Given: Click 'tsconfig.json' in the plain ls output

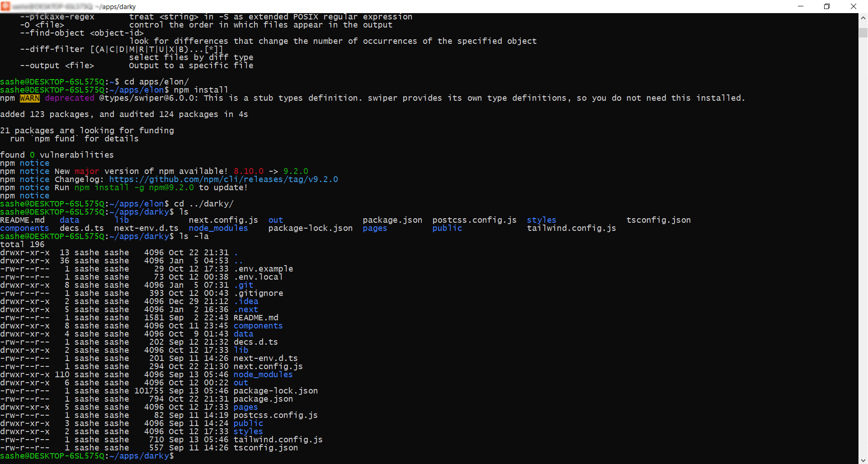Looking at the screenshot, I should (659, 220).
